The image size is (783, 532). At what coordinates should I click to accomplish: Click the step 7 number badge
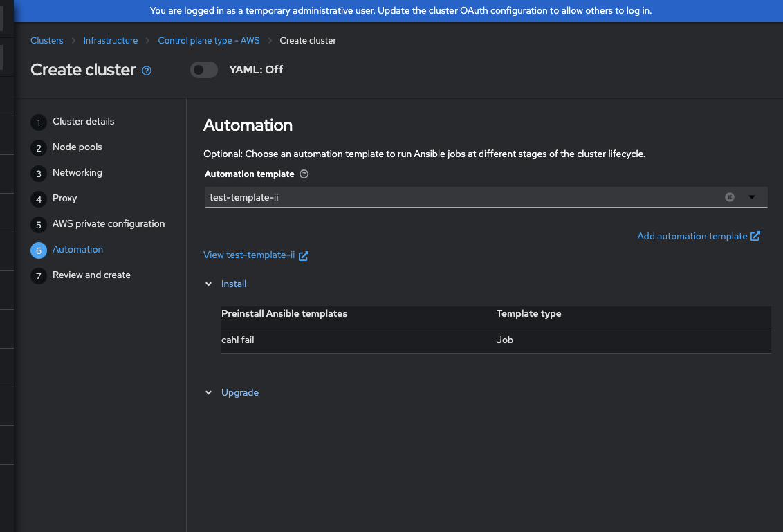(39, 275)
